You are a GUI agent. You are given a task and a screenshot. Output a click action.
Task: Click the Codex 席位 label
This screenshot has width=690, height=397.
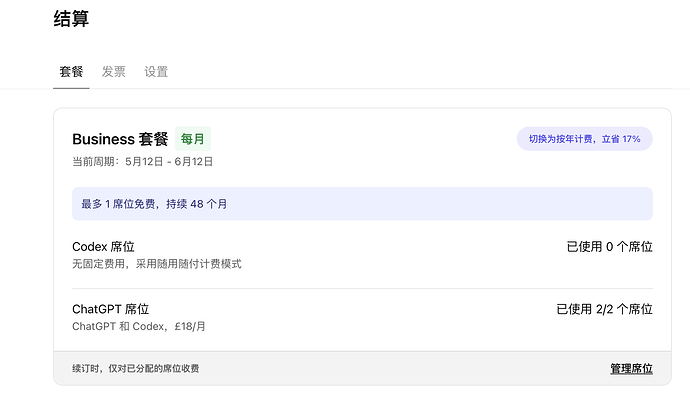point(103,246)
